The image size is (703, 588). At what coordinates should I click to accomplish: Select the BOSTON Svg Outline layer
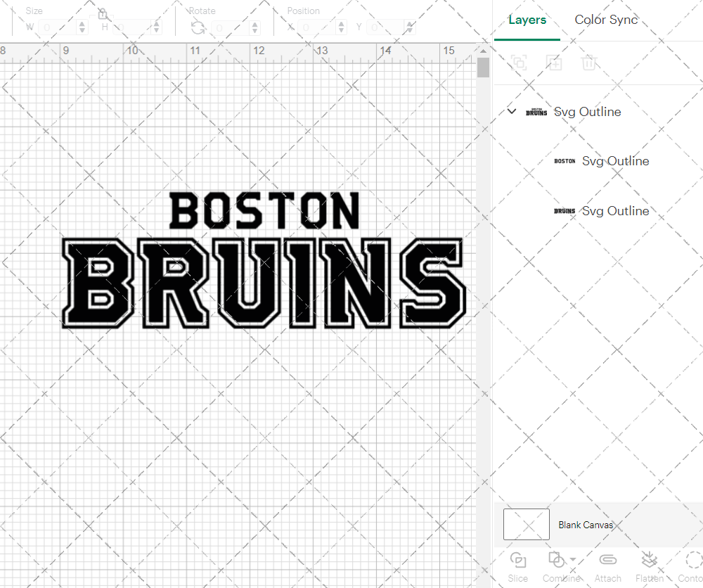pyautogui.click(x=615, y=161)
